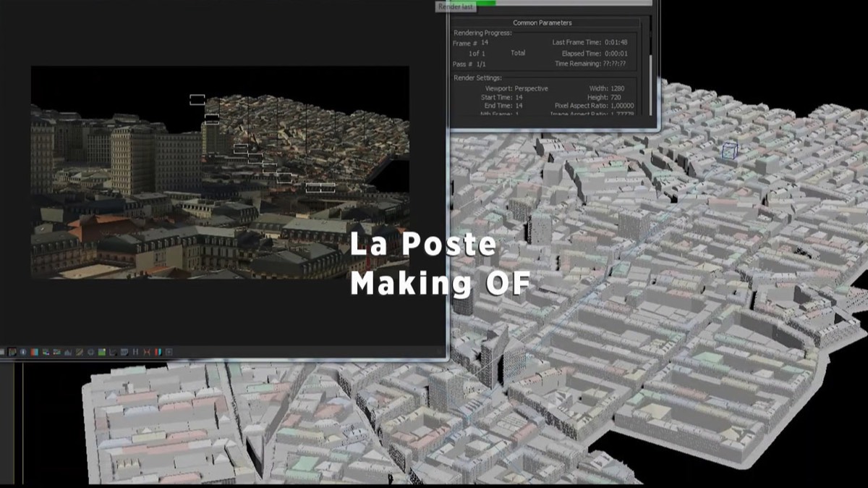The image size is (868, 488).
Task: Click the curve graph toolbar icon
Action: (113, 352)
